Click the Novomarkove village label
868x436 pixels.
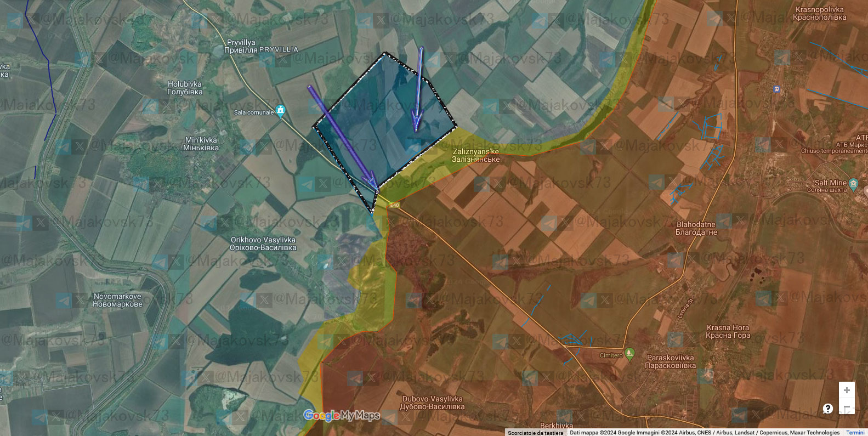click(117, 300)
